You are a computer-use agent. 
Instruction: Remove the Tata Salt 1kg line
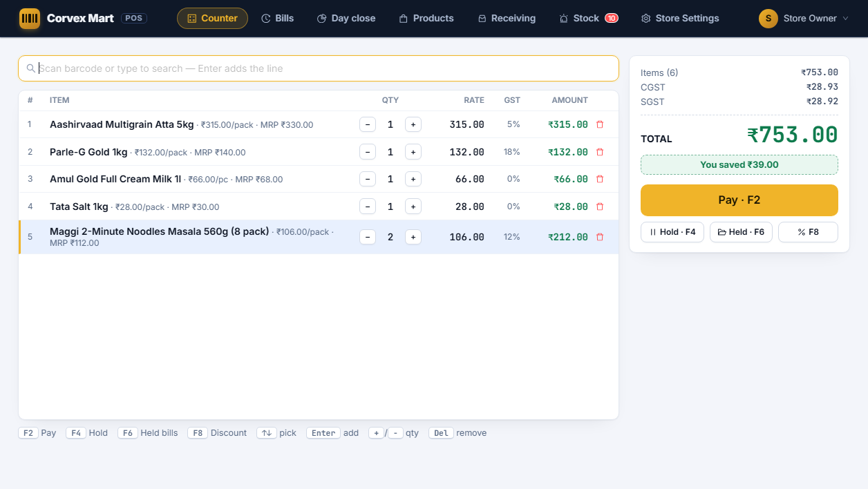click(x=600, y=207)
